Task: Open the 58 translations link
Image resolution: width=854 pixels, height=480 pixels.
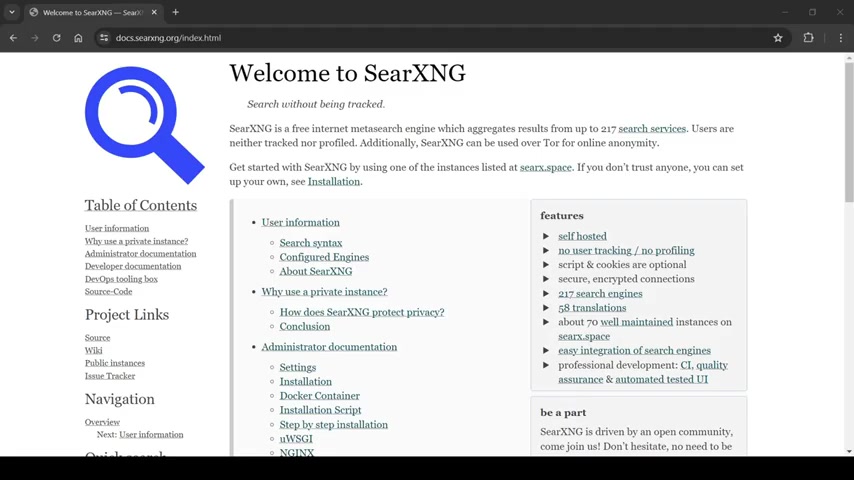Action: 592,307
